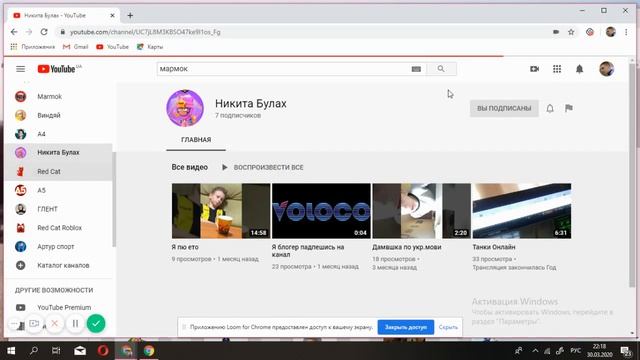640x360 pixels.
Task: Open the Gmail bookmark
Action: [76, 47]
